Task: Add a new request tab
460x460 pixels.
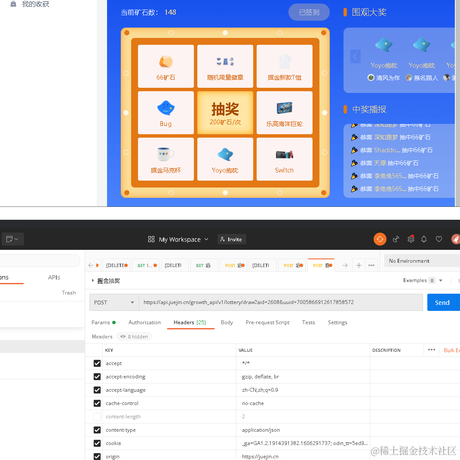Action: [359, 265]
